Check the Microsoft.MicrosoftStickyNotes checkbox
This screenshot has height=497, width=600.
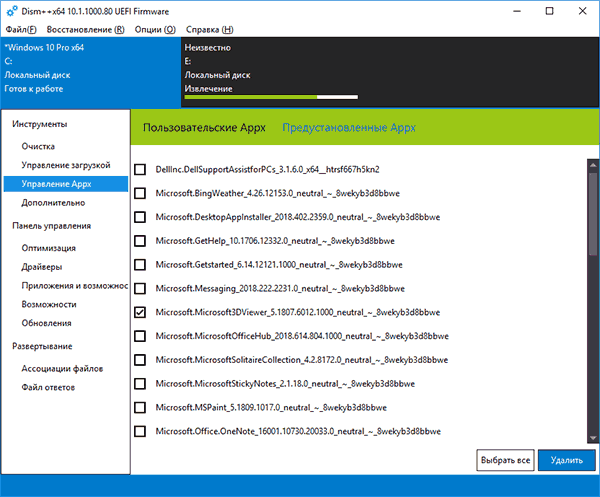click(140, 383)
